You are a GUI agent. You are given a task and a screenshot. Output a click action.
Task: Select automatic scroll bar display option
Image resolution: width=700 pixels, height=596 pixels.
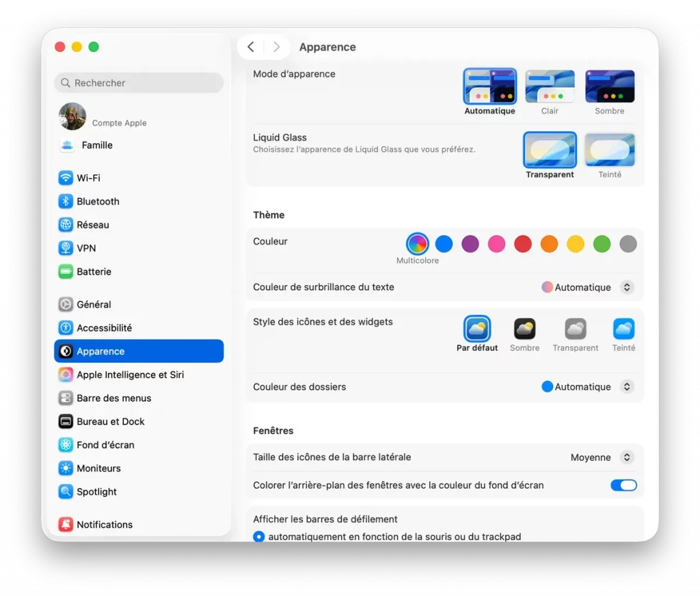pyautogui.click(x=259, y=537)
